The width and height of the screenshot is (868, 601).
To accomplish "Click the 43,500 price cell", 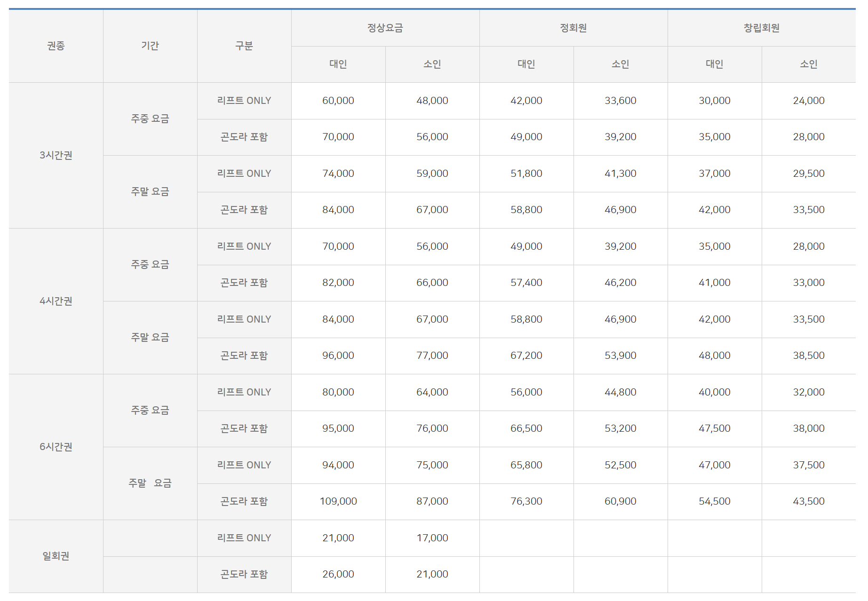I will (808, 501).
